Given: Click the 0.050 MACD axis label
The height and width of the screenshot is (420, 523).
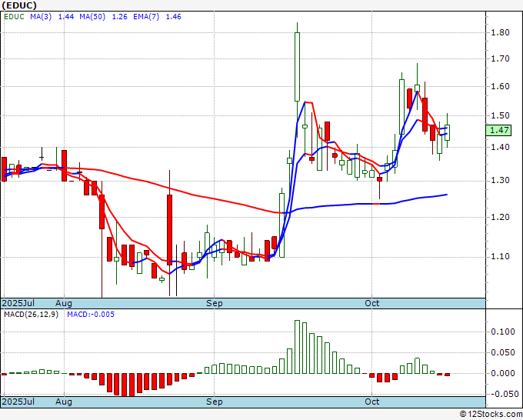Looking at the screenshot, I should tap(503, 352).
